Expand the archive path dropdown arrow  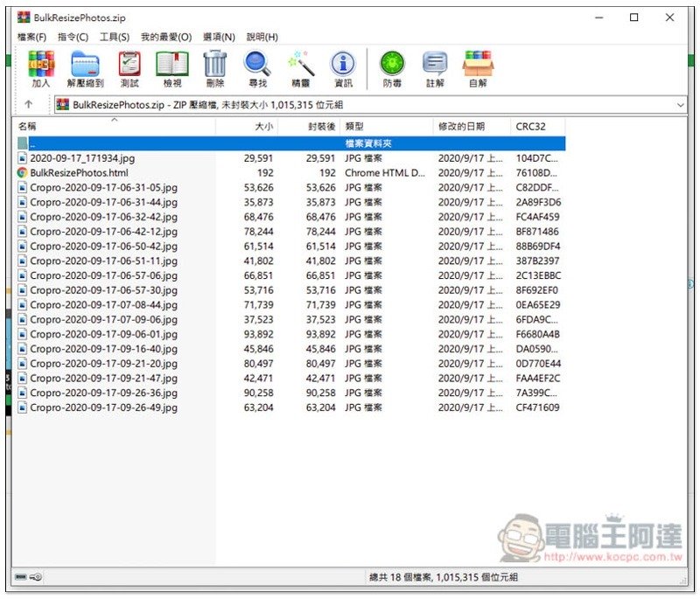click(680, 105)
